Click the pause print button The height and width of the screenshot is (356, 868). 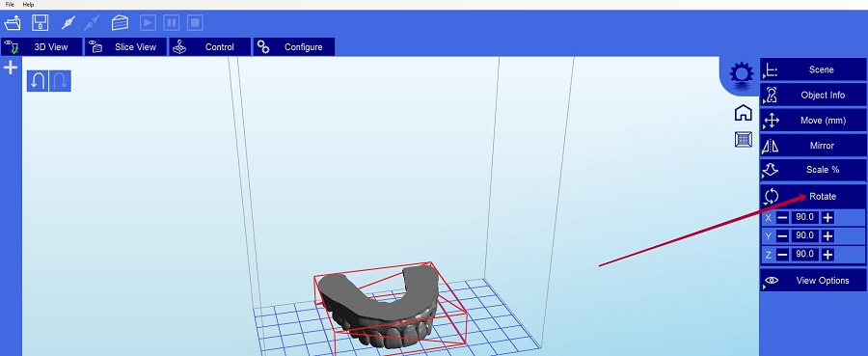[172, 23]
